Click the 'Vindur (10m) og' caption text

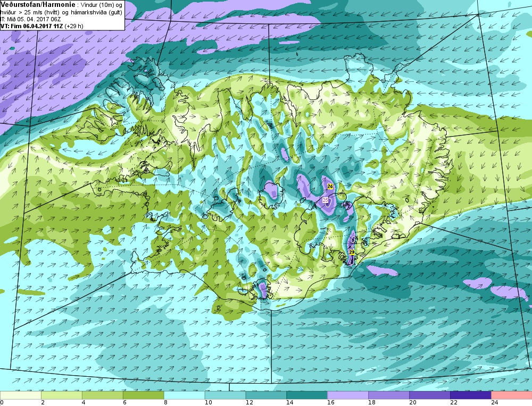tap(102, 5)
